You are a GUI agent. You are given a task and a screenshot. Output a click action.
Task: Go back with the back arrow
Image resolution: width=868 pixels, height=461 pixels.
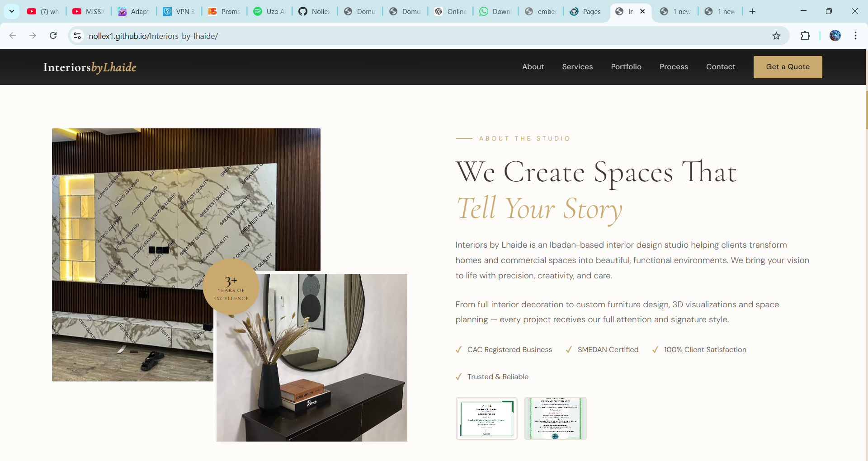[x=13, y=36]
